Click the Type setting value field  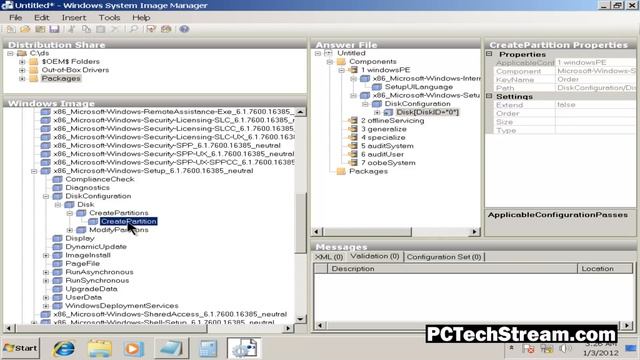596,131
